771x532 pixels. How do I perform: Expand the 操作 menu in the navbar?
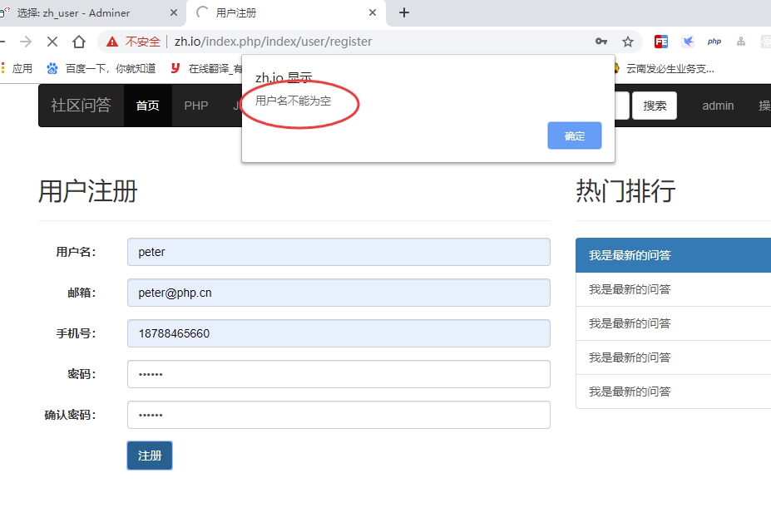(764, 106)
